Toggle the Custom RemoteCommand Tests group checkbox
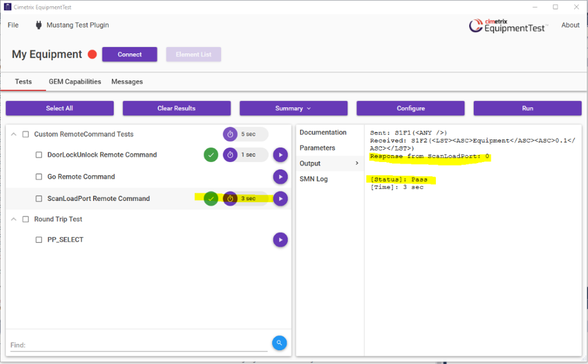 (26, 134)
